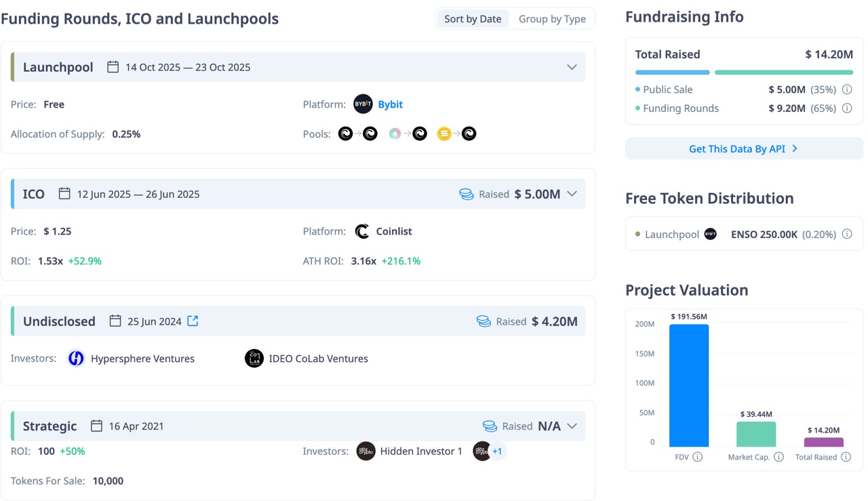
Task: Click the Hypersphere Ventures investor logo
Action: [x=76, y=359]
